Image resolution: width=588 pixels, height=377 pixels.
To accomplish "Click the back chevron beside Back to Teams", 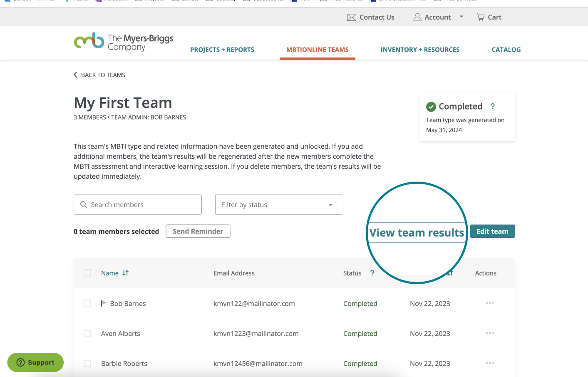I will tap(75, 75).
